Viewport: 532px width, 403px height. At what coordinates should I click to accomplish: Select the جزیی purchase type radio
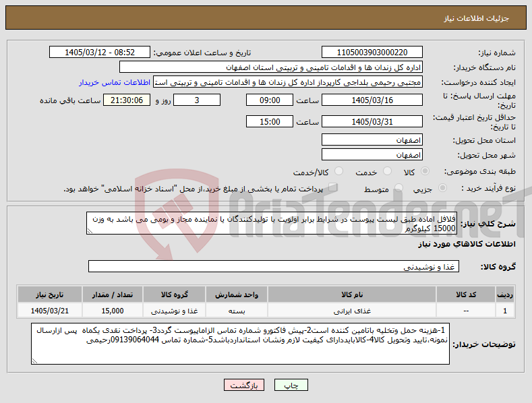click(442, 188)
